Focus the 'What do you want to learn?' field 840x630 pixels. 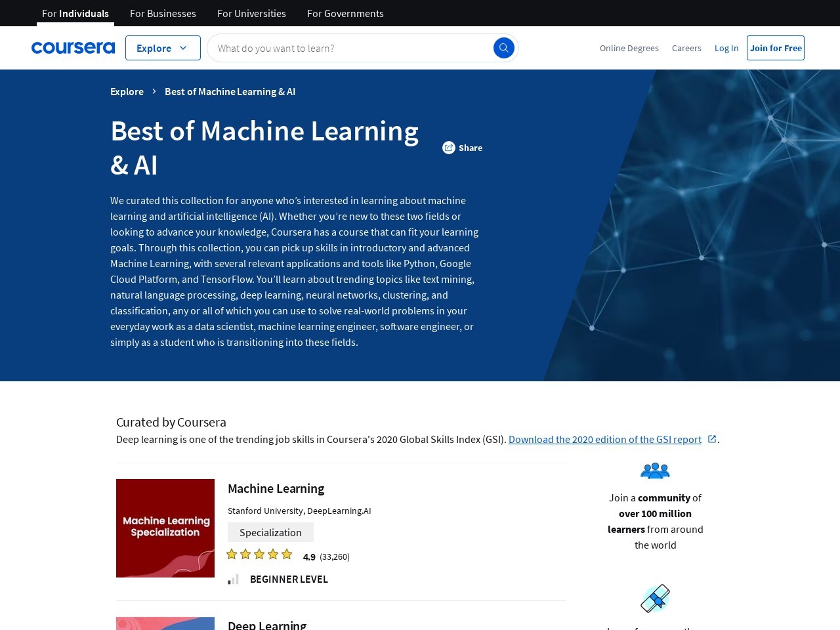pyautogui.click(x=351, y=48)
